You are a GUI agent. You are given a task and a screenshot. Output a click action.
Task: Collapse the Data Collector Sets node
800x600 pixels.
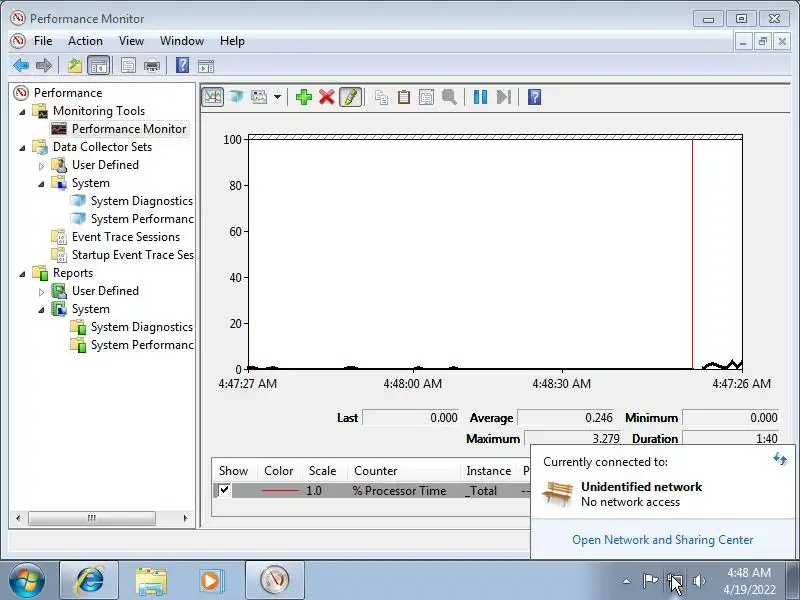pos(22,148)
